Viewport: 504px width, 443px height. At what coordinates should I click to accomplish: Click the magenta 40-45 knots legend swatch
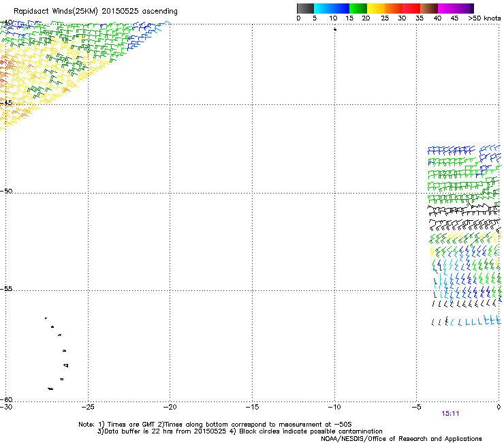coord(447,8)
